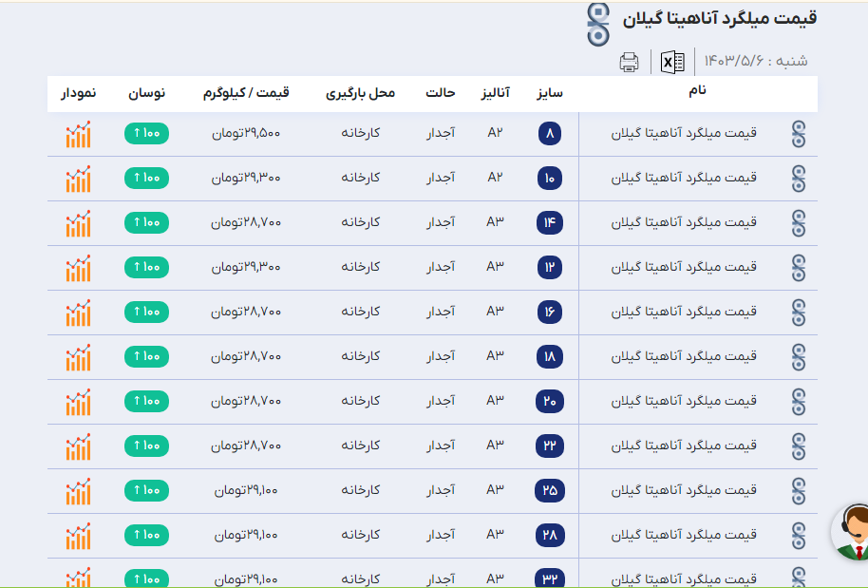The height and width of the screenshot is (588, 868).
Task: View the chart icon for size 18 row
Action: tap(79, 357)
